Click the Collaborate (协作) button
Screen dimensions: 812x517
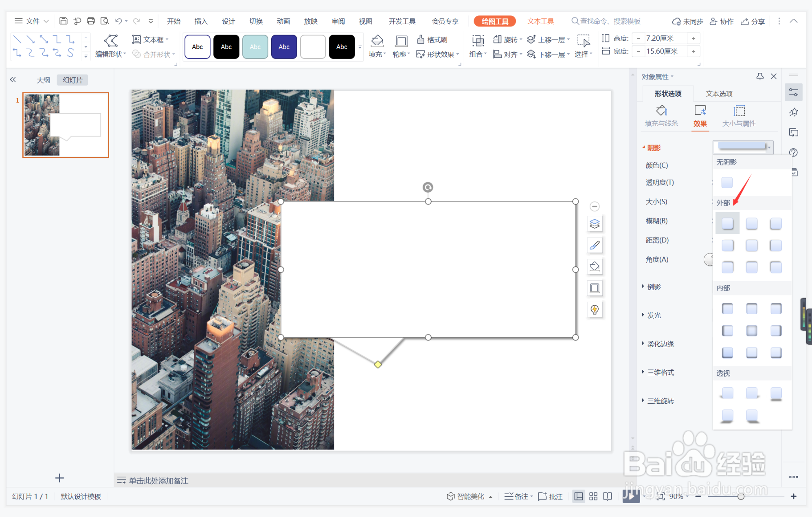point(722,21)
